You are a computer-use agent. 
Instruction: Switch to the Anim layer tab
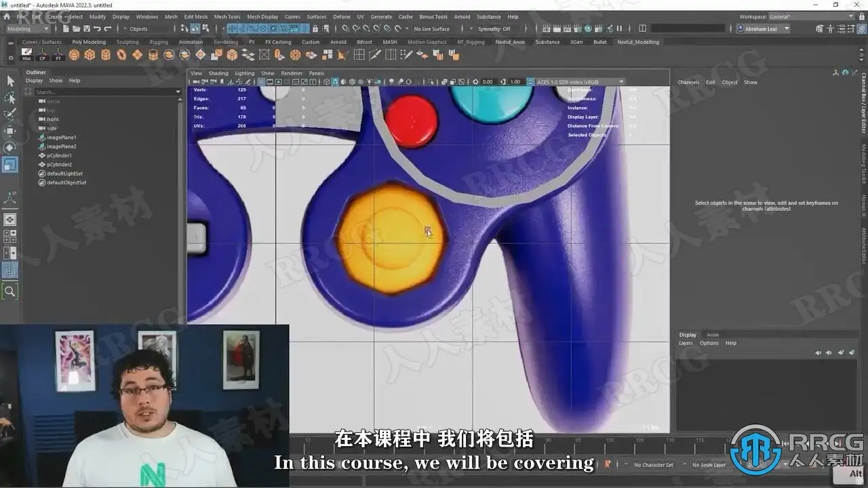[x=713, y=335]
